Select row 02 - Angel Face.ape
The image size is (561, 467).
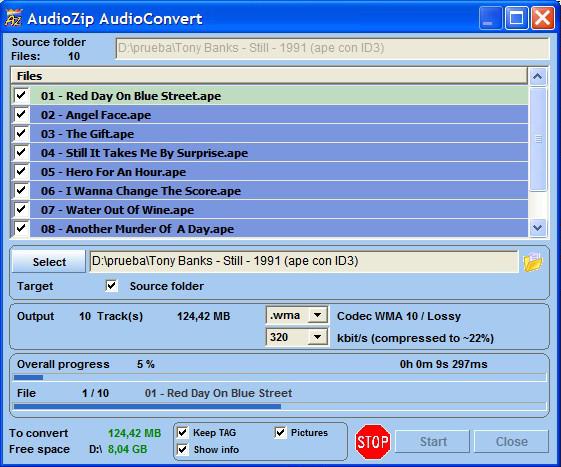coord(279,115)
